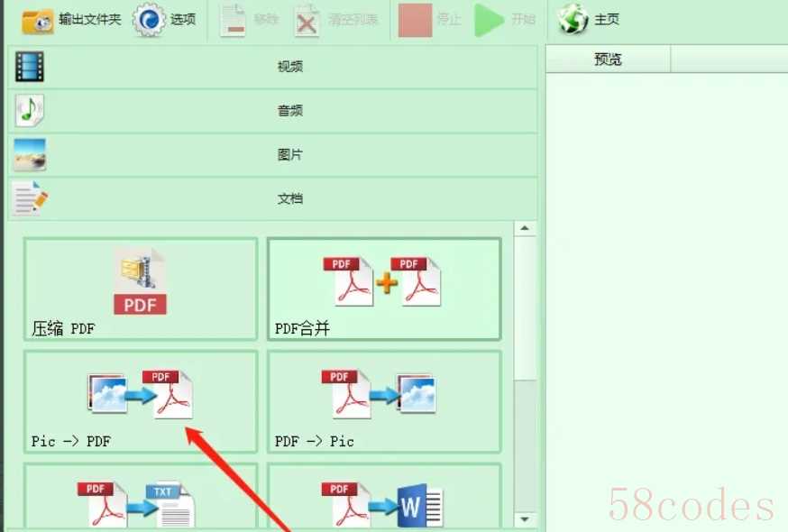Click the 'PDF -> Pic' label text
This screenshot has width=788, height=532.
tap(315, 441)
